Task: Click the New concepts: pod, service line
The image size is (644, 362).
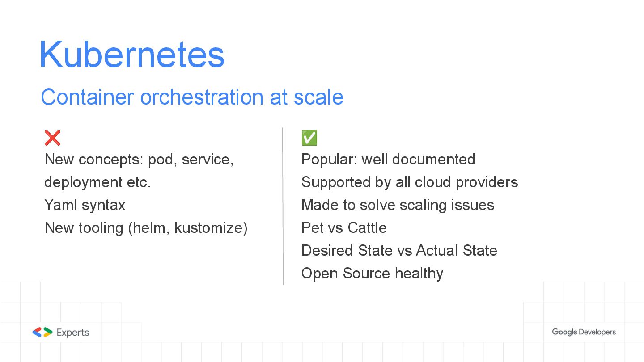Action: 139,160
